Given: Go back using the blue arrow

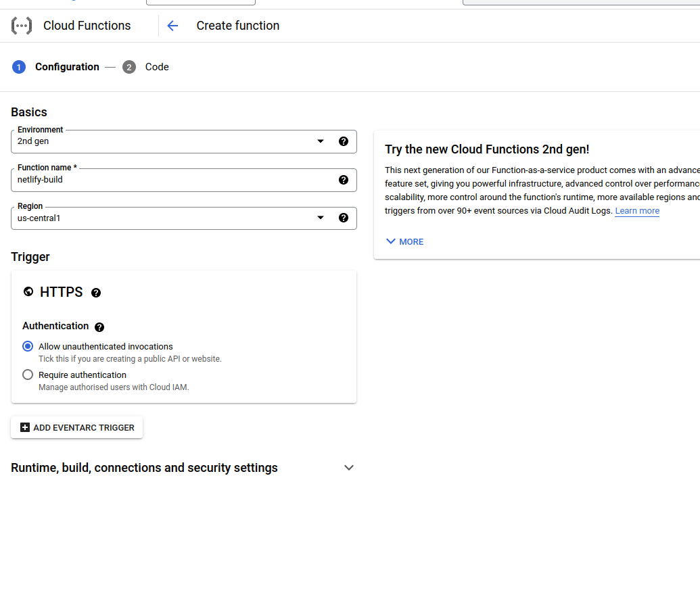Looking at the screenshot, I should [172, 26].
